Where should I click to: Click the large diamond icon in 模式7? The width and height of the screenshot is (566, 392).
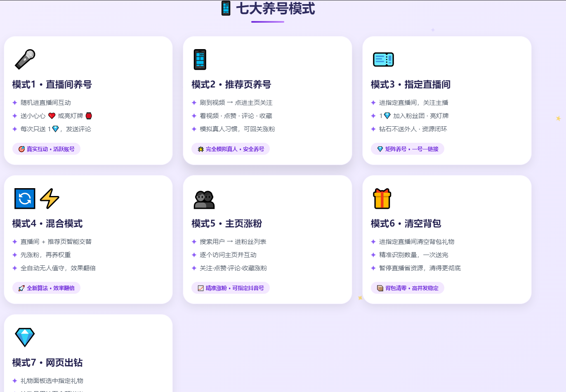[25, 338]
